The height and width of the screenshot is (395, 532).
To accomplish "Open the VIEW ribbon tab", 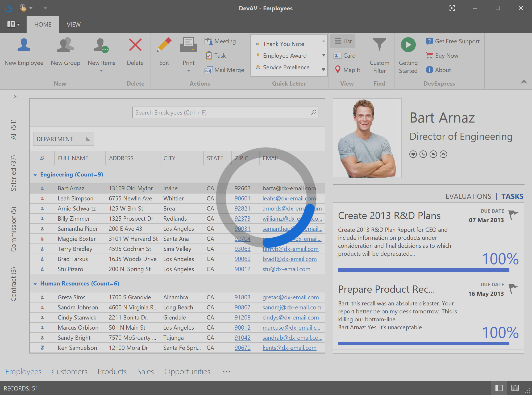I will click(x=73, y=24).
